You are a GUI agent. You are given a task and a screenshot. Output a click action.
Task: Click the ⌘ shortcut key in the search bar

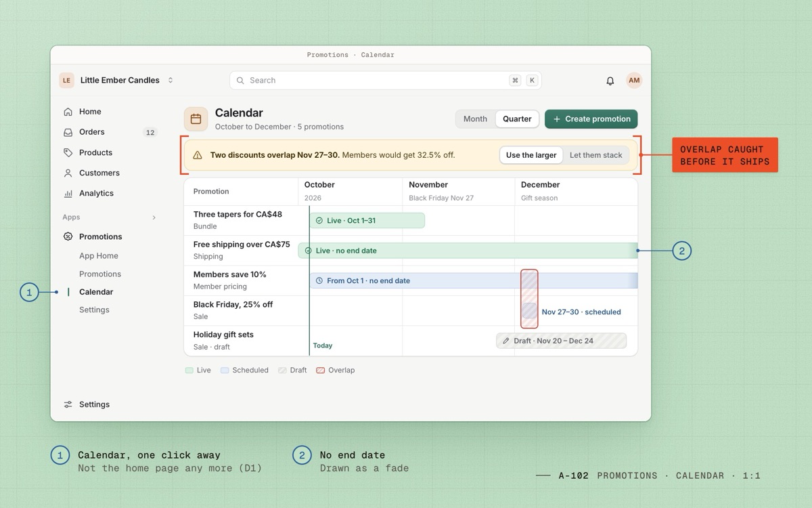[516, 81]
